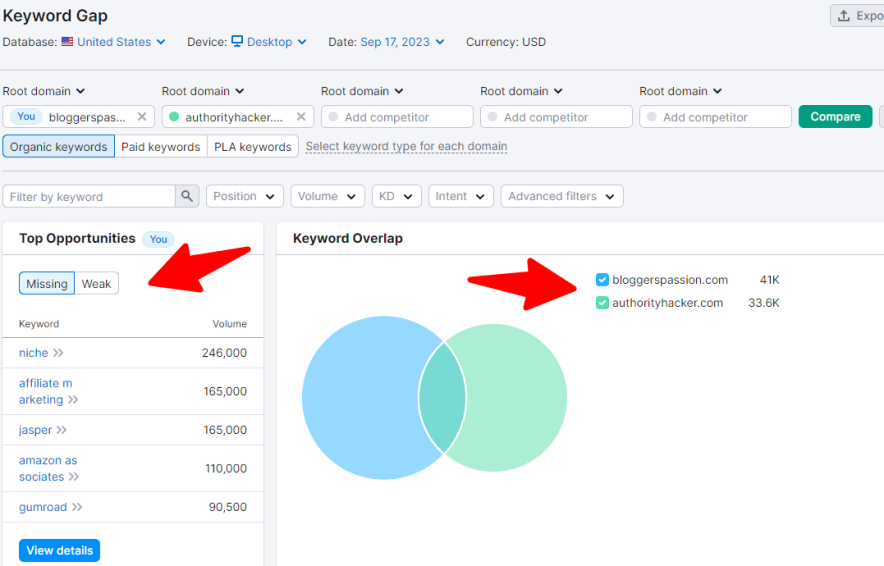Switch to Weak opportunities toggle
884x566 pixels.
pos(96,284)
